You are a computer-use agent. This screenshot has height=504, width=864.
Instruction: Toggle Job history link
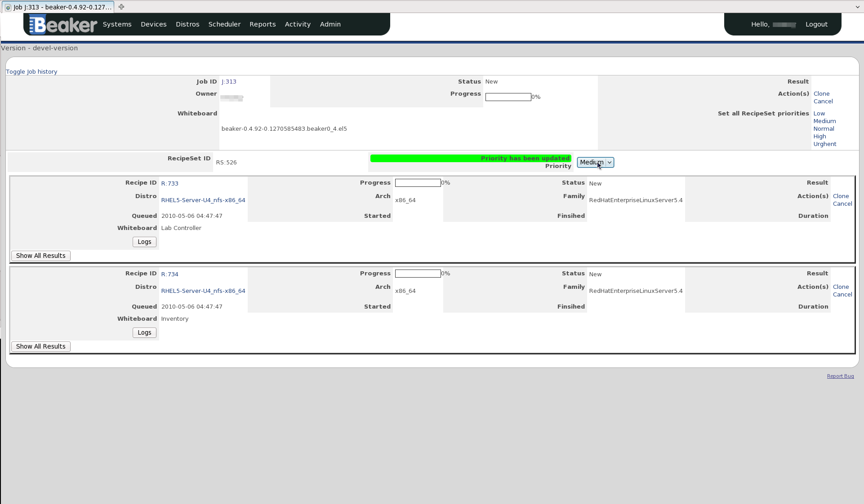[31, 72]
